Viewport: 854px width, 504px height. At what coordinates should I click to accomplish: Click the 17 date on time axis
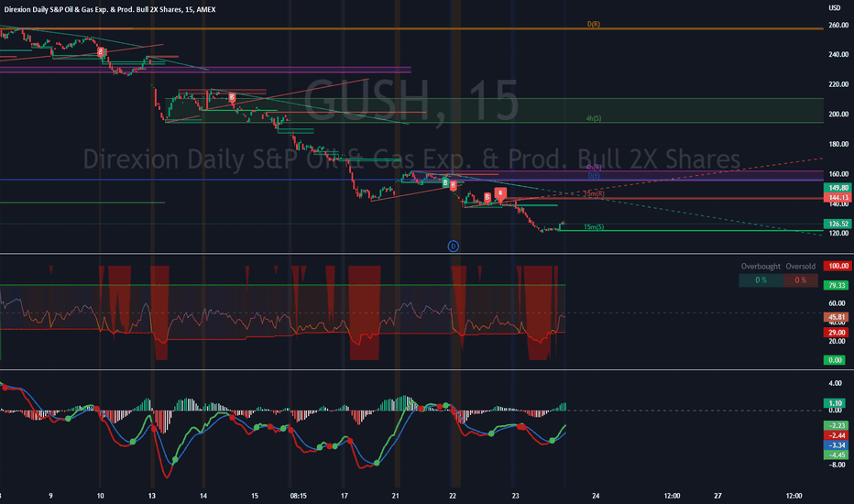point(344,496)
